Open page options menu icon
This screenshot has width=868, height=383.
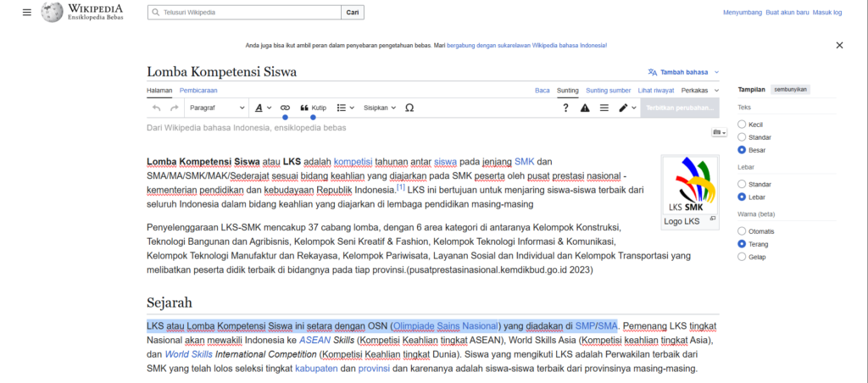604,108
